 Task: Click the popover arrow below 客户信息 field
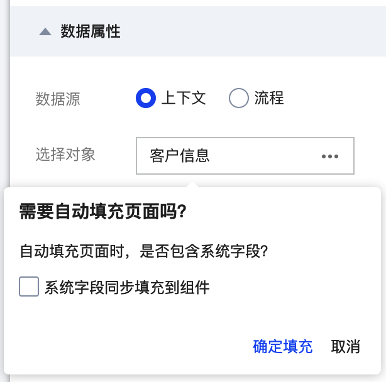[191, 184]
